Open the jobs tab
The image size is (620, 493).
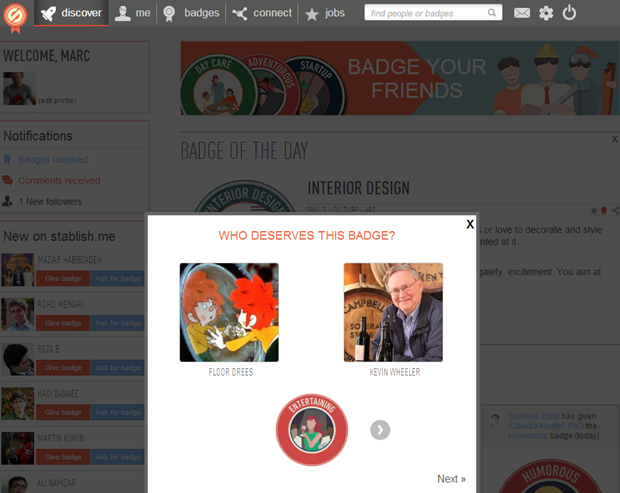(325, 13)
